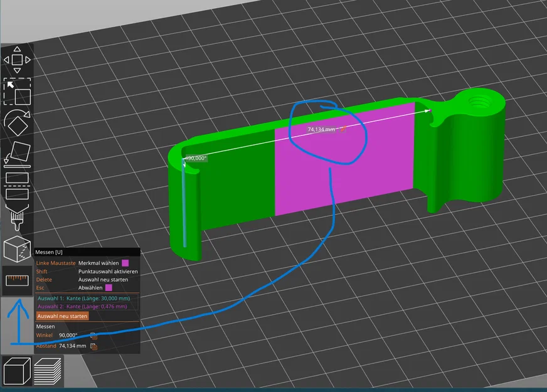
Task: Edit the 74,134 mm distance label
Action: (x=343, y=129)
